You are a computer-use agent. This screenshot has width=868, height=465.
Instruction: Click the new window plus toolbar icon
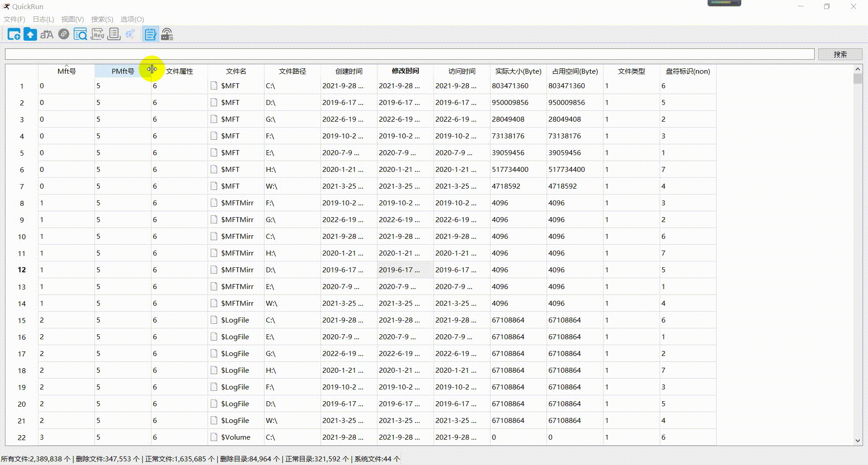coord(14,34)
